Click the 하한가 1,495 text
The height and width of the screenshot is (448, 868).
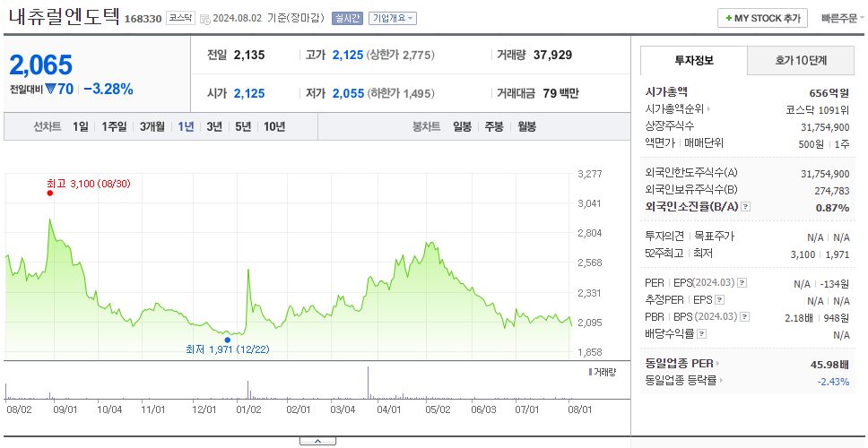pos(400,93)
